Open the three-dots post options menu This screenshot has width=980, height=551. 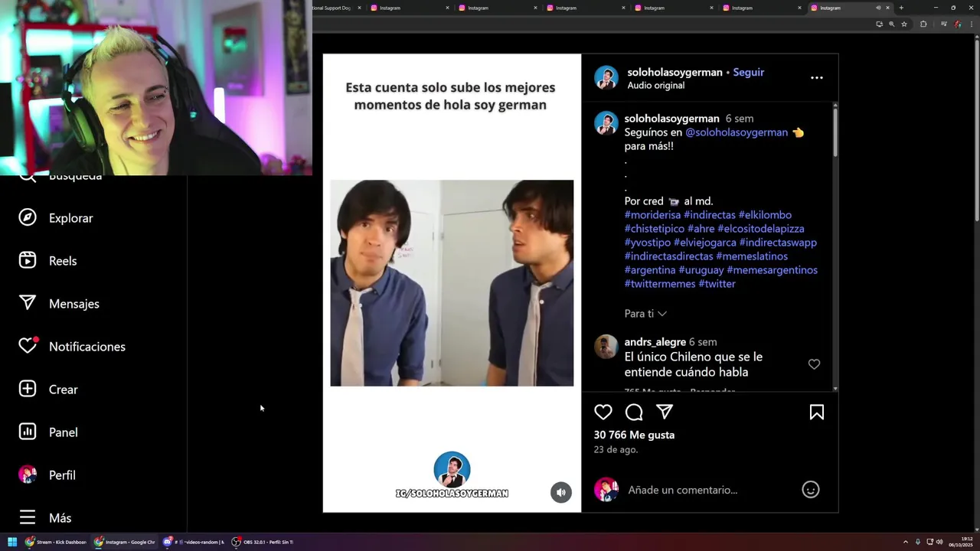pyautogui.click(x=817, y=78)
